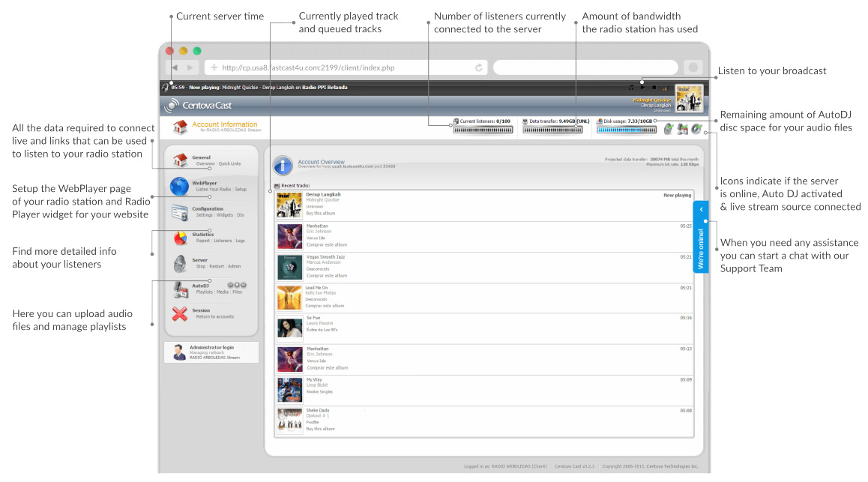This screenshot has height=482, width=868.
Task: Click the Disk usage progress bar
Action: coord(627,130)
